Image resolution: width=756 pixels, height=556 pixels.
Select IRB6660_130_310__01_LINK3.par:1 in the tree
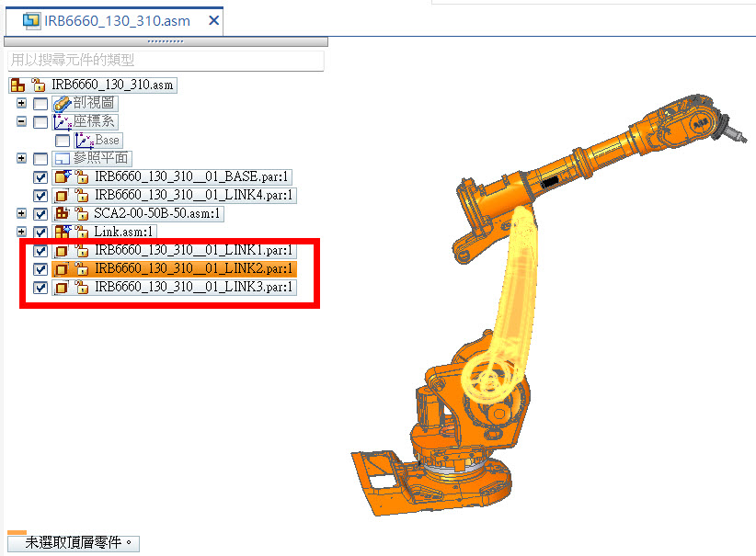point(194,288)
